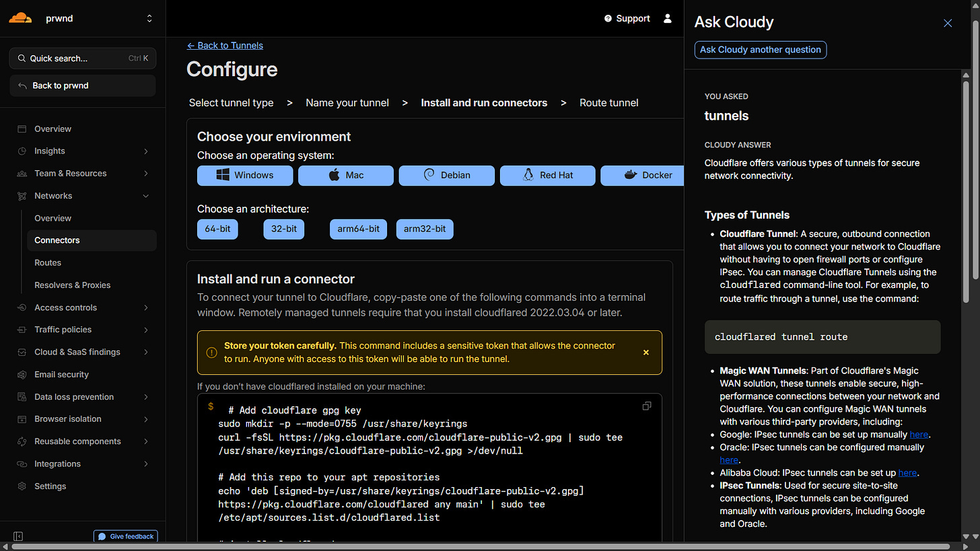Dismiss the token warning banner
The width and height of the screenshot is (980, 551).
(x=645, y=352)
